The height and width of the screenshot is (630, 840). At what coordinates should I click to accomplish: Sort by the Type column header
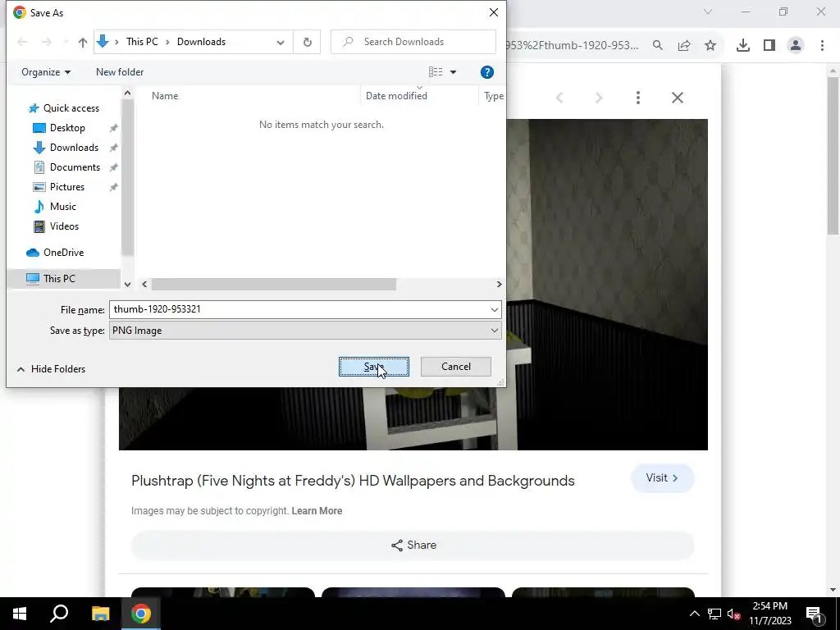[493, 96]
